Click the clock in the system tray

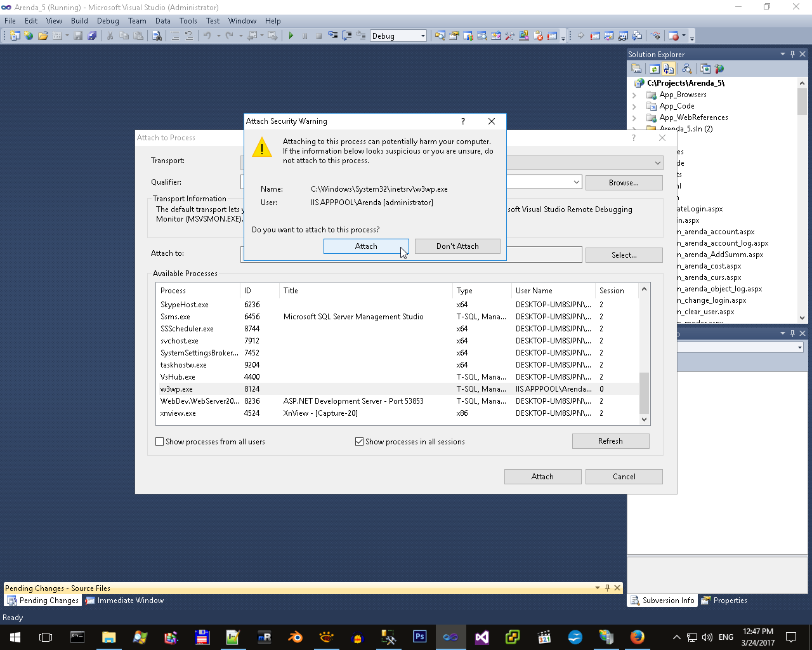pyautogui.click(x=758, y=637)
